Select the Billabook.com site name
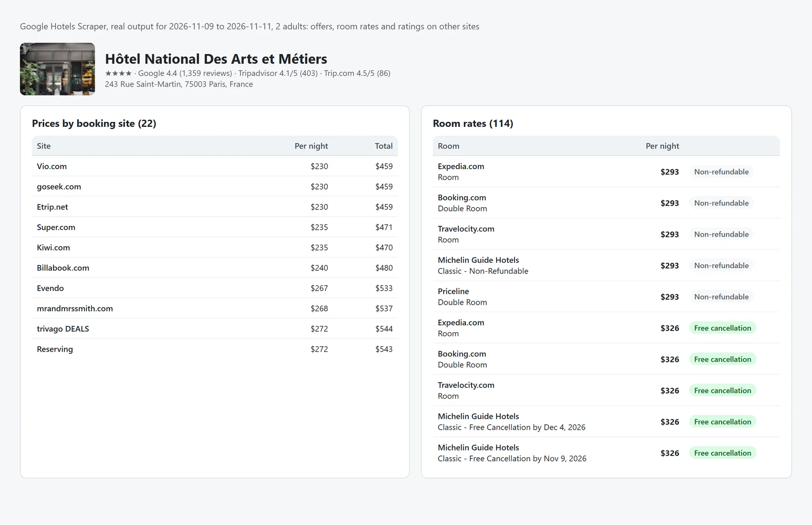This screenshot has height=525, width=812. [63, 268]
